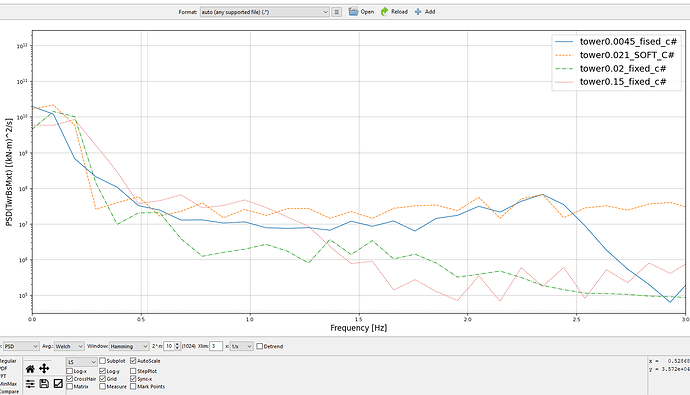Increase the 2^n exponent spinner

(x=177, y=344)
